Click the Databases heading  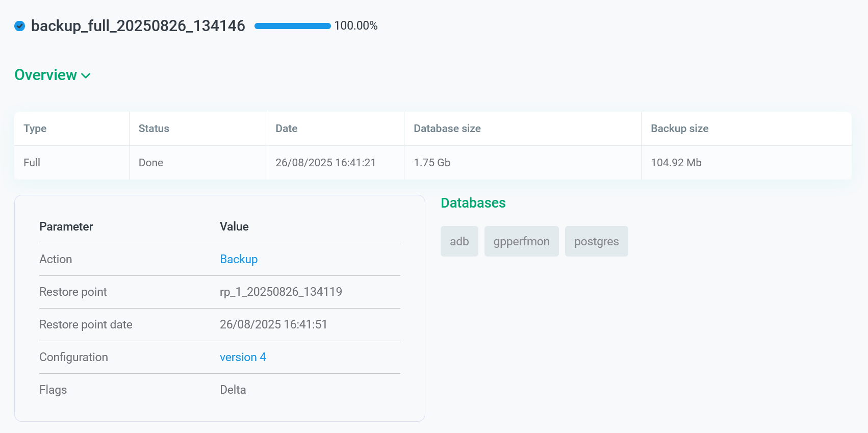pos(473,203)
